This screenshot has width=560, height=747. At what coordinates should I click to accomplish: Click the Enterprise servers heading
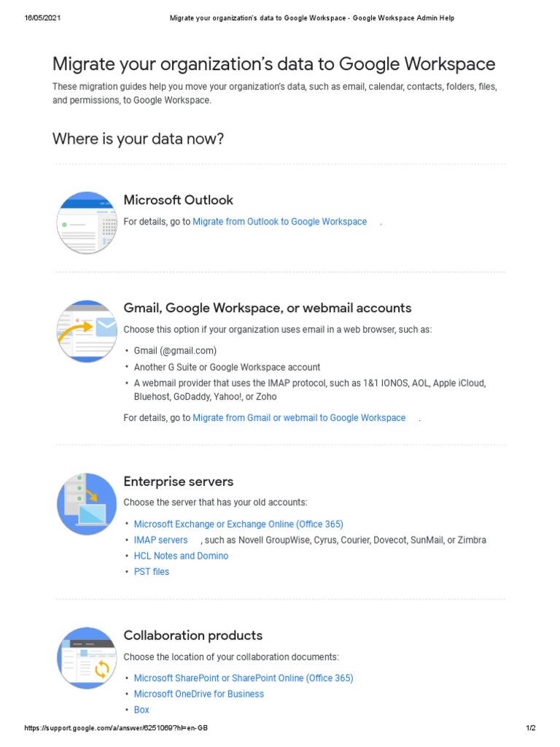pyautogui.click(x=178, y=481)
